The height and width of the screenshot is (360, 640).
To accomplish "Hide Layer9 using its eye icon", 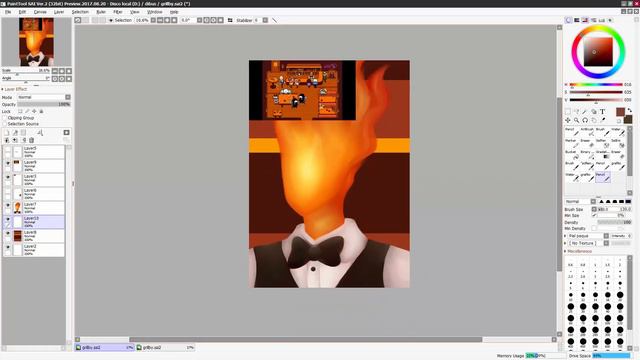I will 8,163.
